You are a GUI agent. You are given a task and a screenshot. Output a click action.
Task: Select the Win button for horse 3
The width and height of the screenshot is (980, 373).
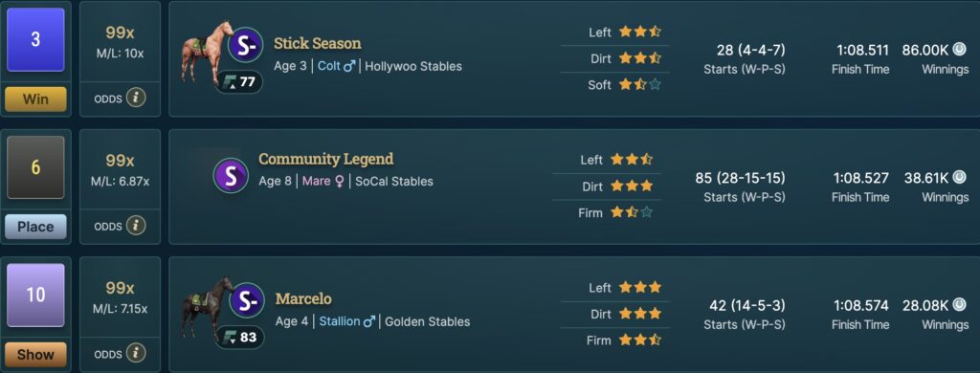(x=35, y=99)
